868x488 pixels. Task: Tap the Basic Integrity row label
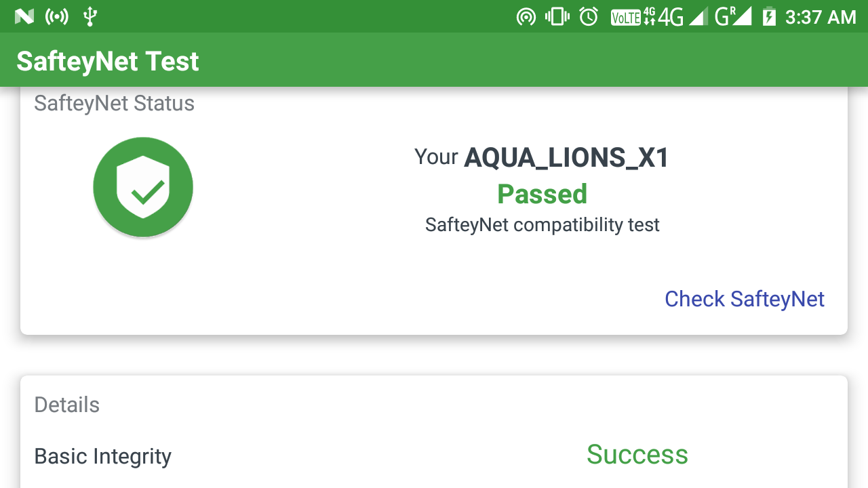[x=103, y=456]
